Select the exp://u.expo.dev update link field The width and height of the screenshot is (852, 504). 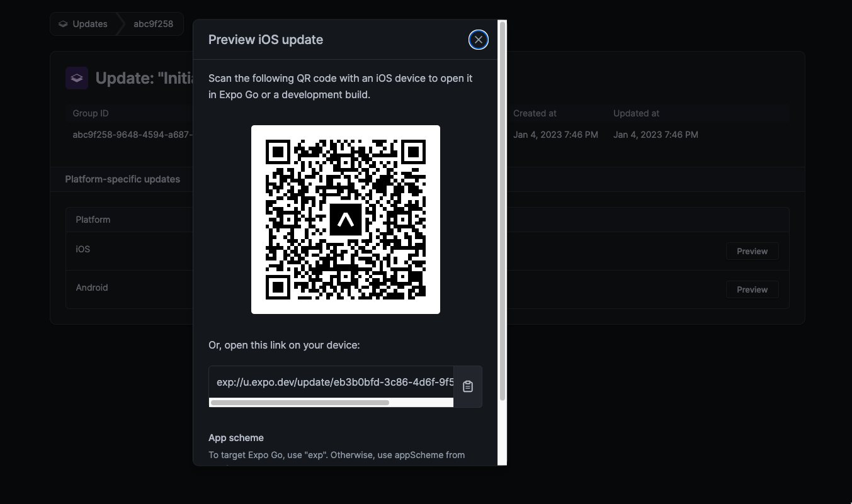pos(331,382)
